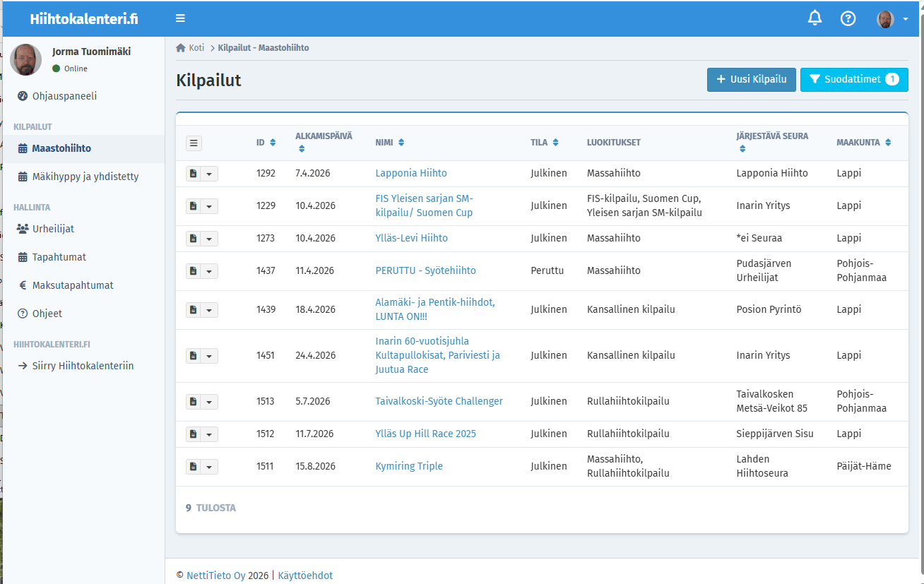Open the Suodattimet filters button
Image resolution: width=924 pixels, height=584 pixels.
(853, 80)
